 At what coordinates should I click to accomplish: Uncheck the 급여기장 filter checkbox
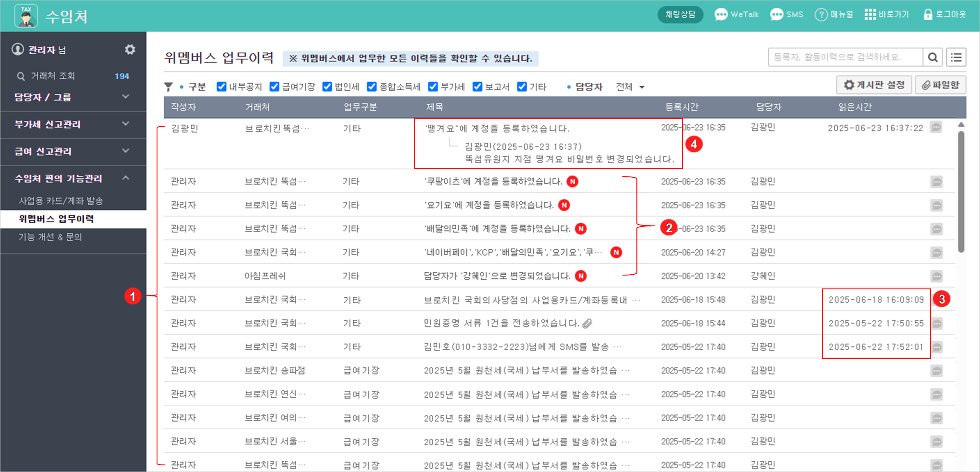tap(274, 86)
